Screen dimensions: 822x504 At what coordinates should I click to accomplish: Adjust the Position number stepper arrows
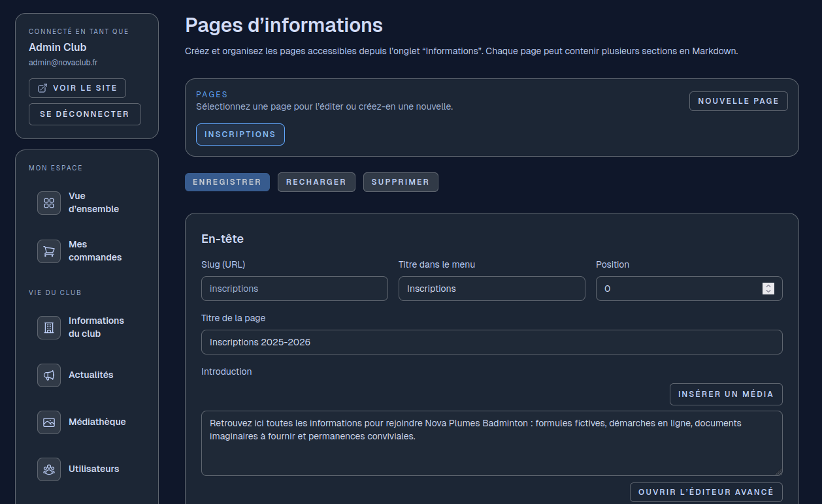tap(768, 289)
